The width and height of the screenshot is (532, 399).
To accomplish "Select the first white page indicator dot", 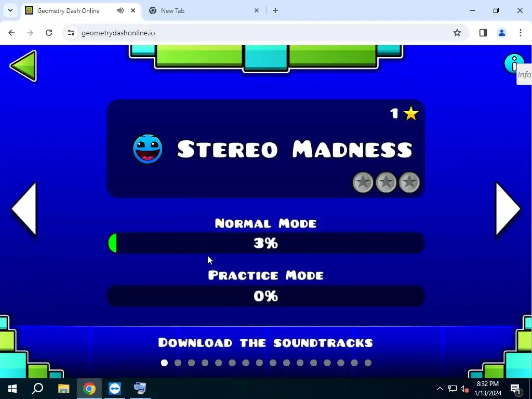I will (164, 363).
